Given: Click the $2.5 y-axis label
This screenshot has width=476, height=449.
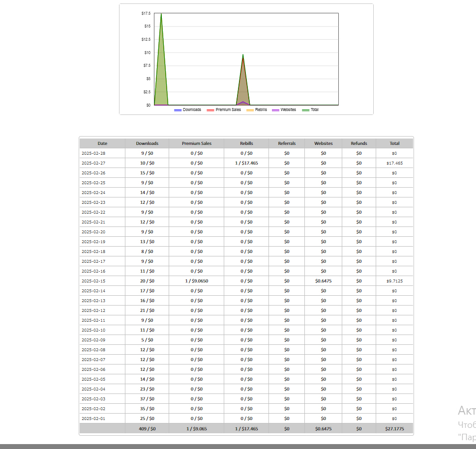Looking at the screenshot, I should (x=147, y=92).
